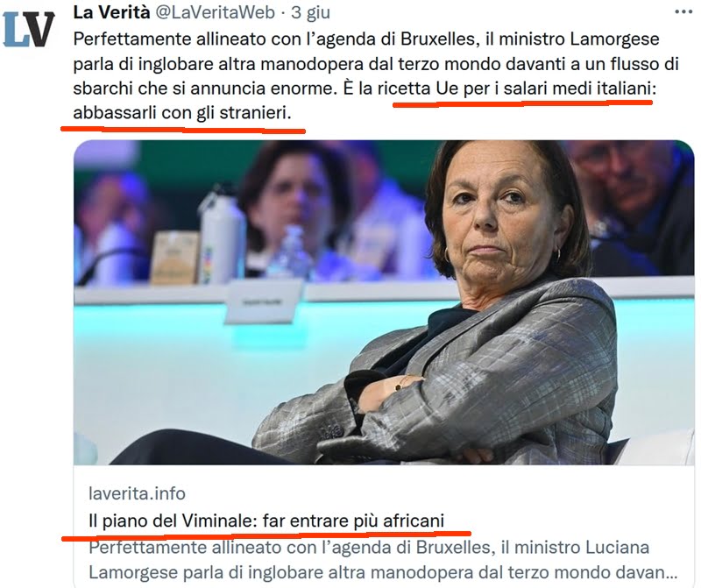This screenshot has height=588, width=701.
Task: Click the '3 giu' tweet timestamp
Action: tap(311, 12)
